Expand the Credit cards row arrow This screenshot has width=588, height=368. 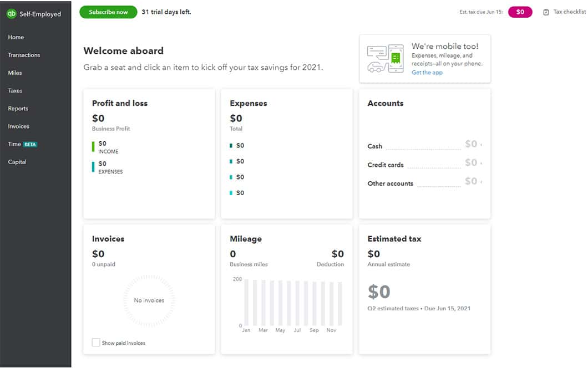(x=481, y=163)
